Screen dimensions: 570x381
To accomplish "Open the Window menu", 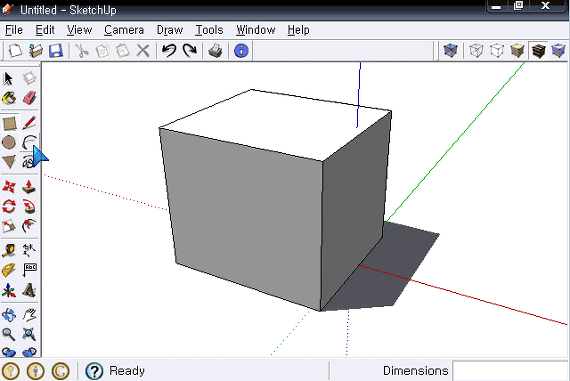I will pos(256,30).
